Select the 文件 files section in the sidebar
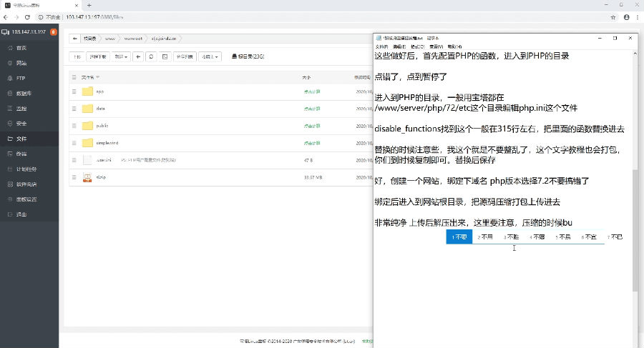This screenshot has height=348, width=644. click(x=21, y=139)
